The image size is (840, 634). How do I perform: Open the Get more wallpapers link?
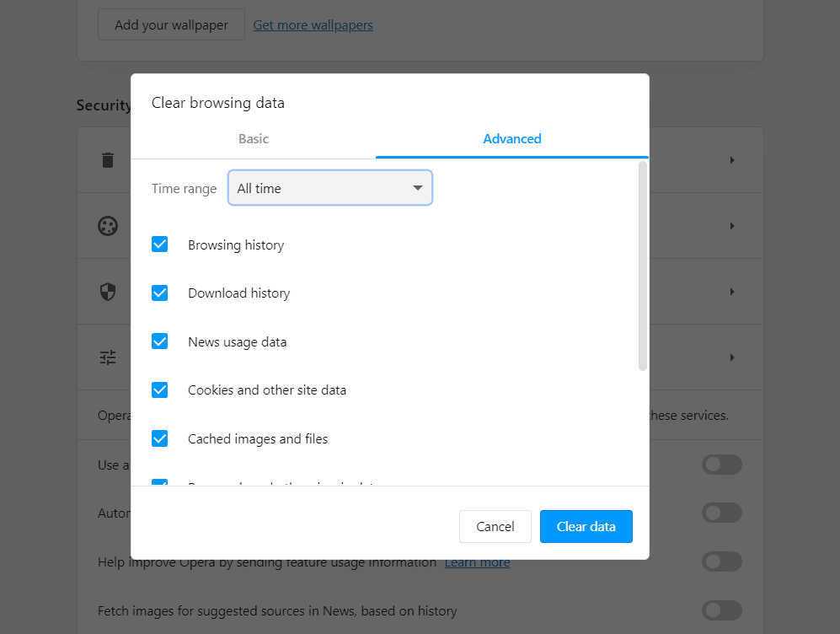[x=313, y=25]
